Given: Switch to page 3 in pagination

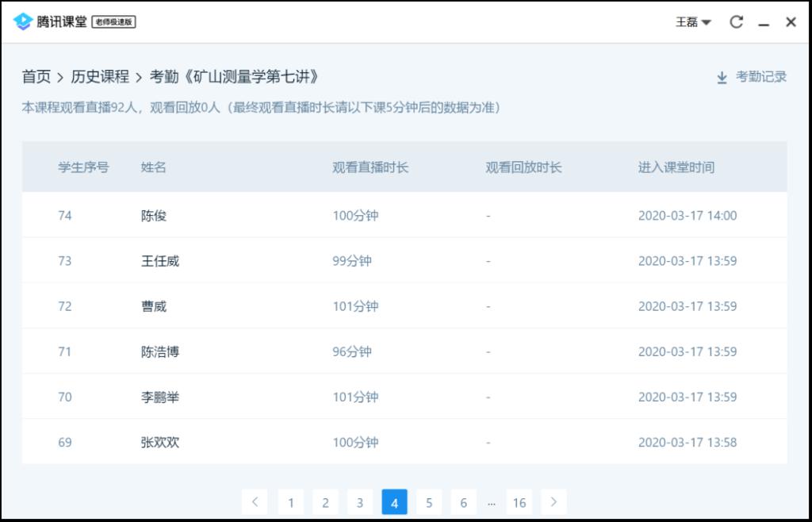Looking at the screenshot, I should [x=360, y=502].
